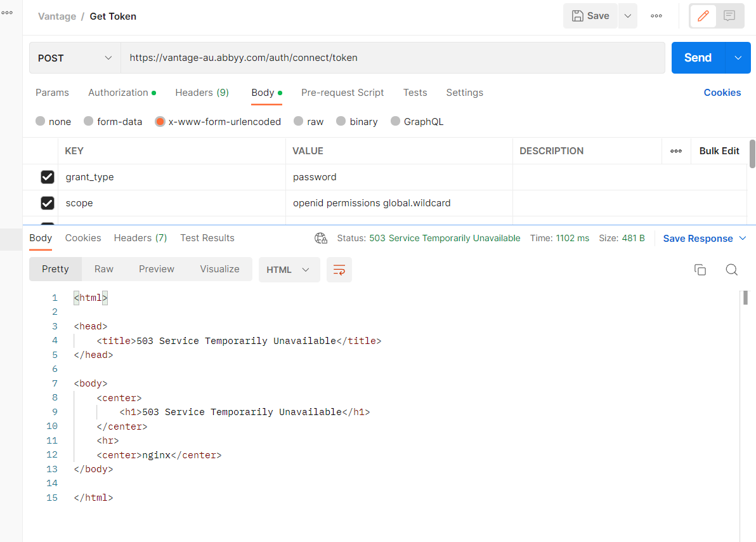The image size is (756, 542).
Task: Select the binary body type
Action: 341,121
